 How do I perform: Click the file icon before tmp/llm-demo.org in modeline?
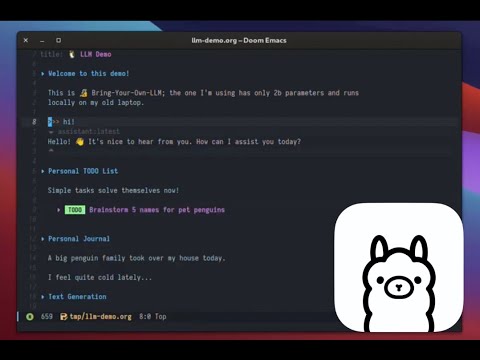tap(63, 317)
